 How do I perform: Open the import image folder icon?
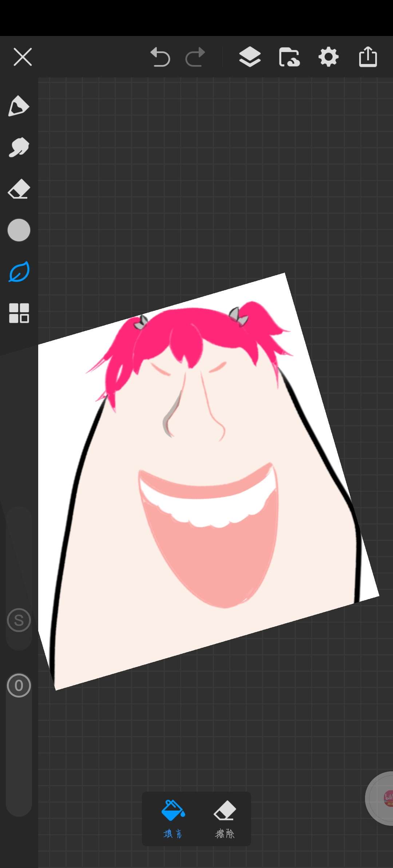pos(289,57)
